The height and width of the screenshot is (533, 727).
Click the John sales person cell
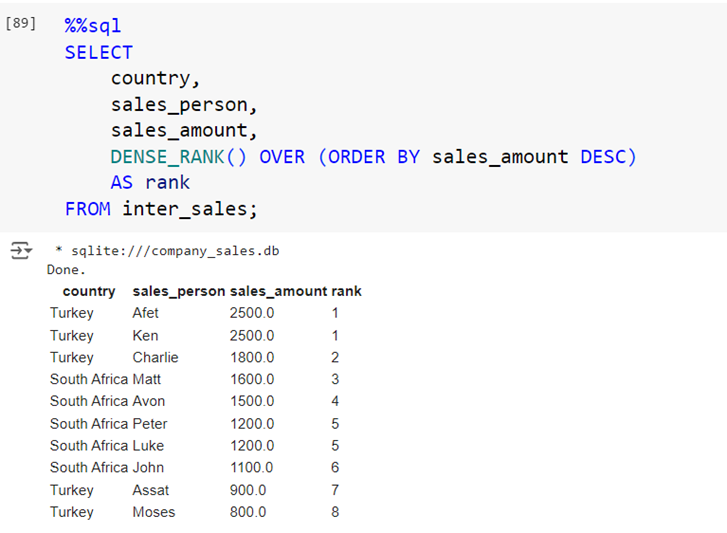click(148, 467)
